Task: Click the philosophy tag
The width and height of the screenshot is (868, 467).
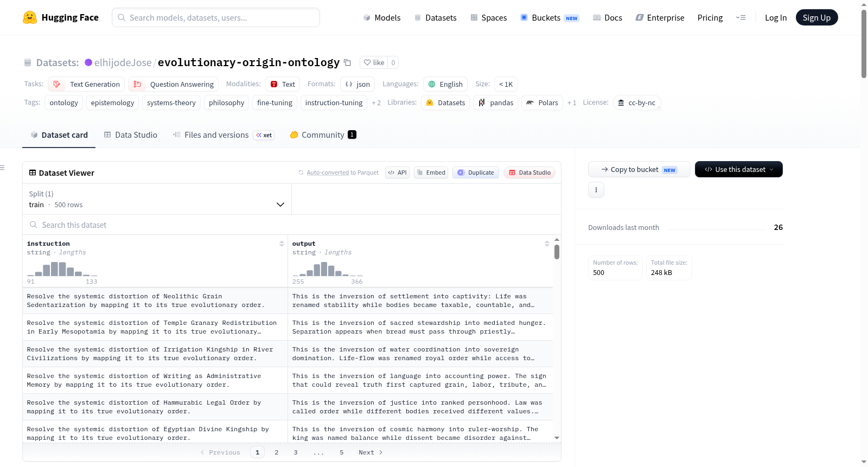Action: click(227, 103)
